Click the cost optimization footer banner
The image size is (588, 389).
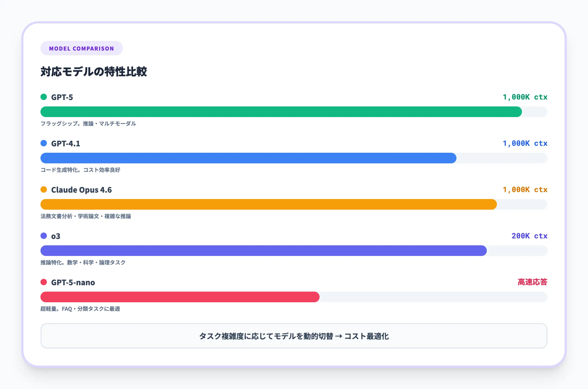click(294, 336)
